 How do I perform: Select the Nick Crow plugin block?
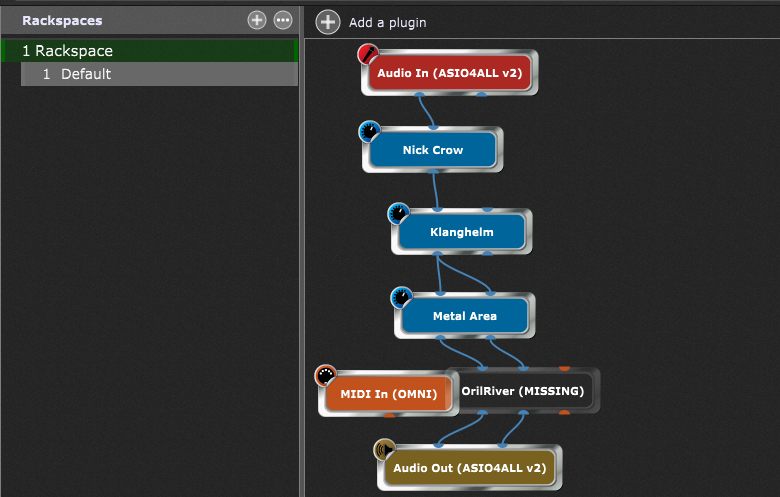(x=433, y=150)
